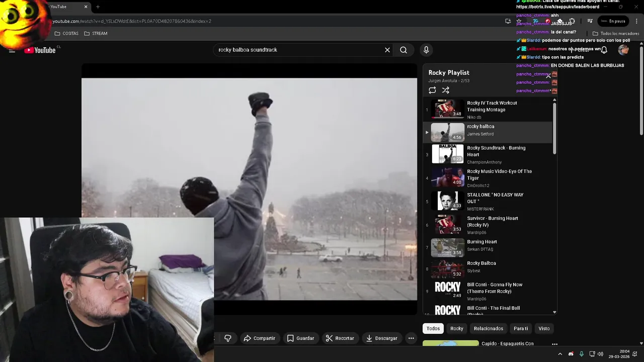Play Rocky Music Video-Eye Of The Tiger

click(x=488, y=178)
